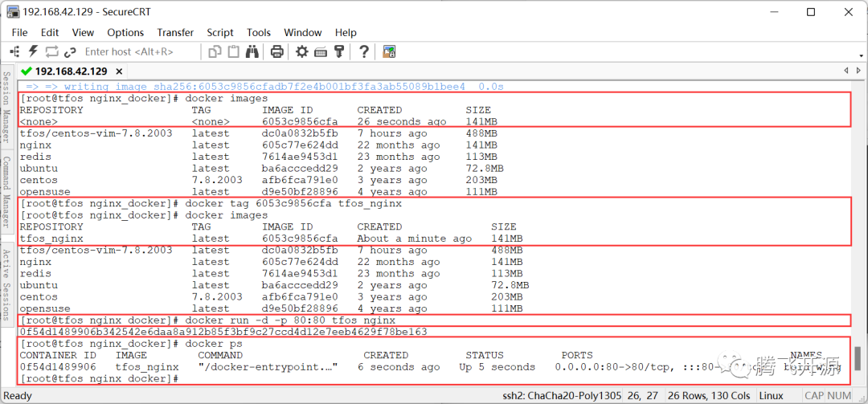This screenshot has height=404, width=868.
Task: Click the Help question mark icon
Action: coord(364,51)
